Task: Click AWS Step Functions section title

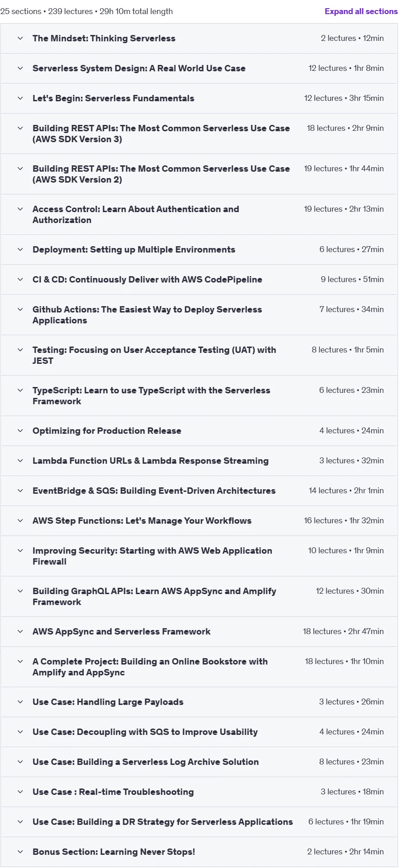Action: [x=142, y=521]
